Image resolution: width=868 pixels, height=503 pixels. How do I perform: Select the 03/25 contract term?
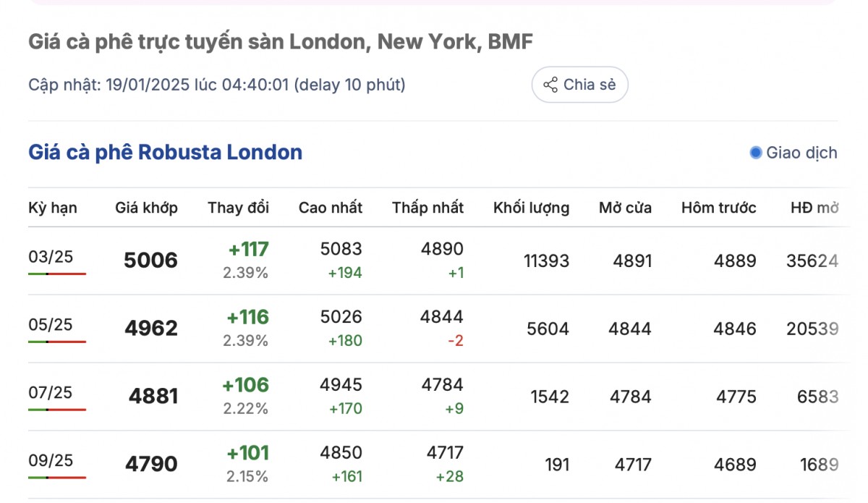coord(51,257)
